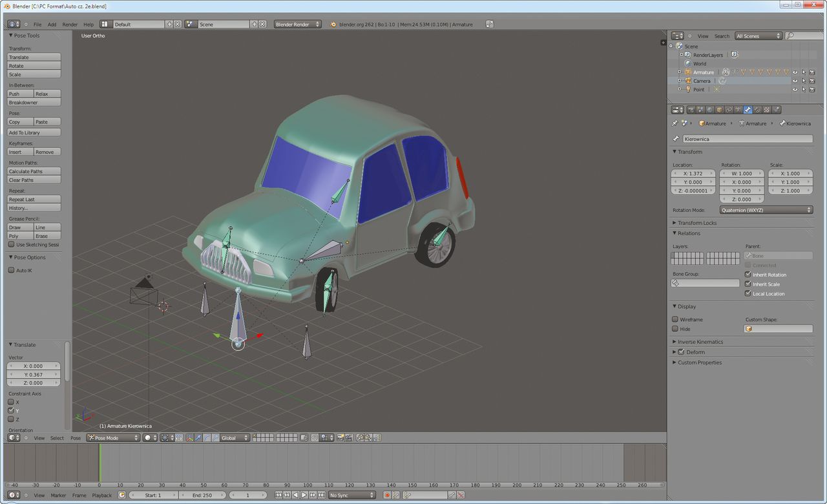
Task: Enable Use Sketching Sessions checkbox
Action: (11, 244)
